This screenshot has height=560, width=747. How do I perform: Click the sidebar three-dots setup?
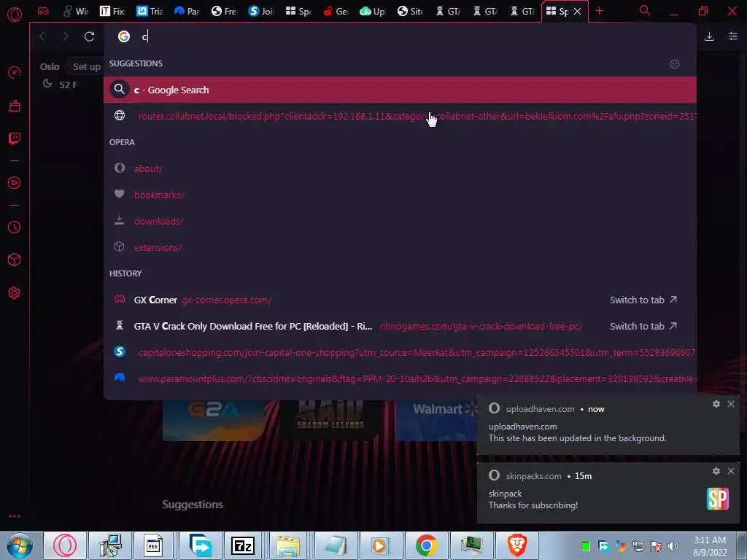(15, 516)
